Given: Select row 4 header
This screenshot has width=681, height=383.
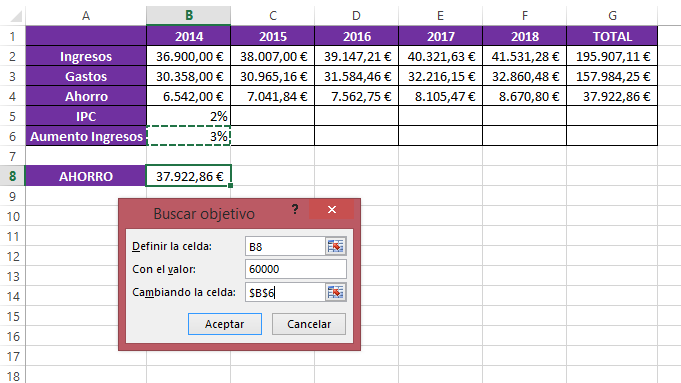Looking at the screenshot, I should tap(13, 96).
